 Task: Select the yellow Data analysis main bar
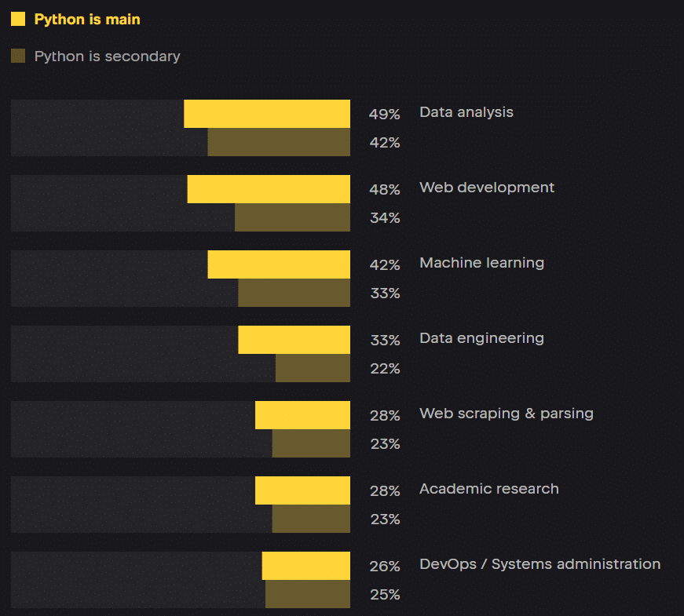[x=267, y=114]
